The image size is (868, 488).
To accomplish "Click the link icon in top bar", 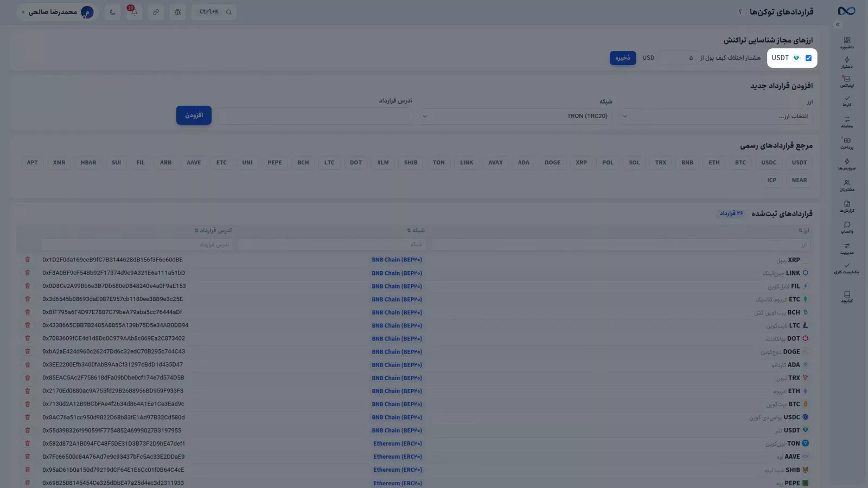I will click(156, 12).
